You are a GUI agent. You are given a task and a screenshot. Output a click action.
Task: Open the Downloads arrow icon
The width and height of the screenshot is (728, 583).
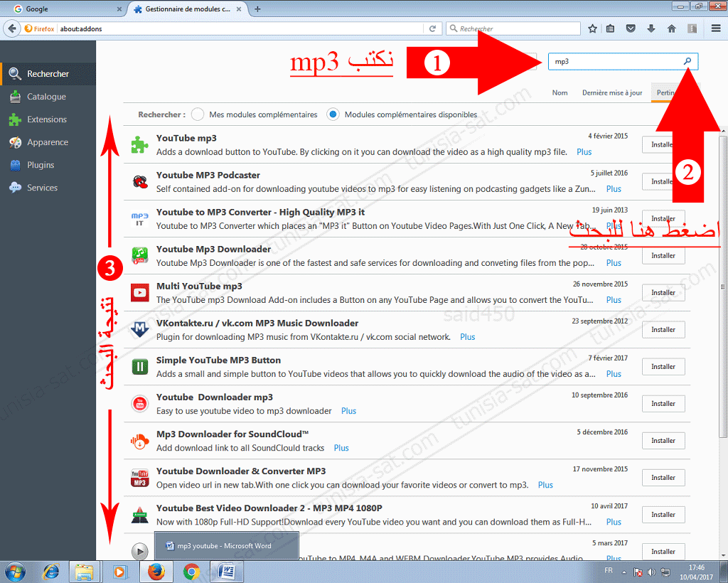point(651,28)
